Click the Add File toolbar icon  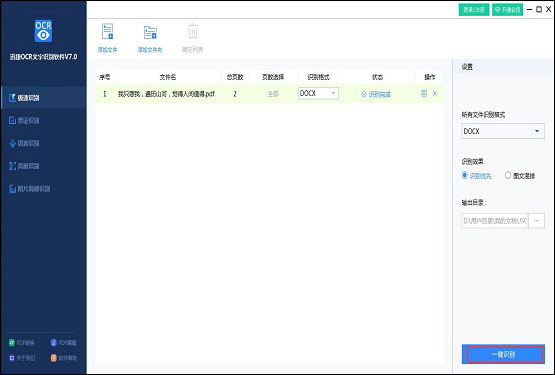tap(107, 32)
